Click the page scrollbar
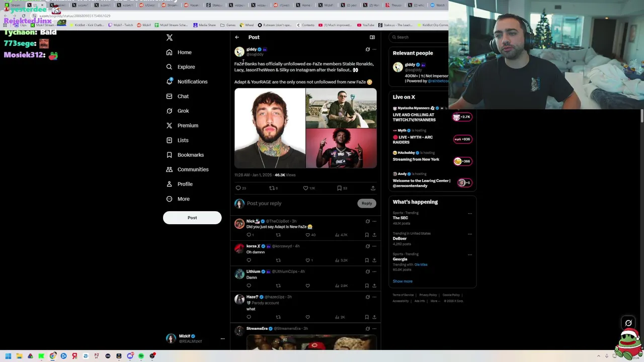The image size is (644, 362). tap(642, 116)
